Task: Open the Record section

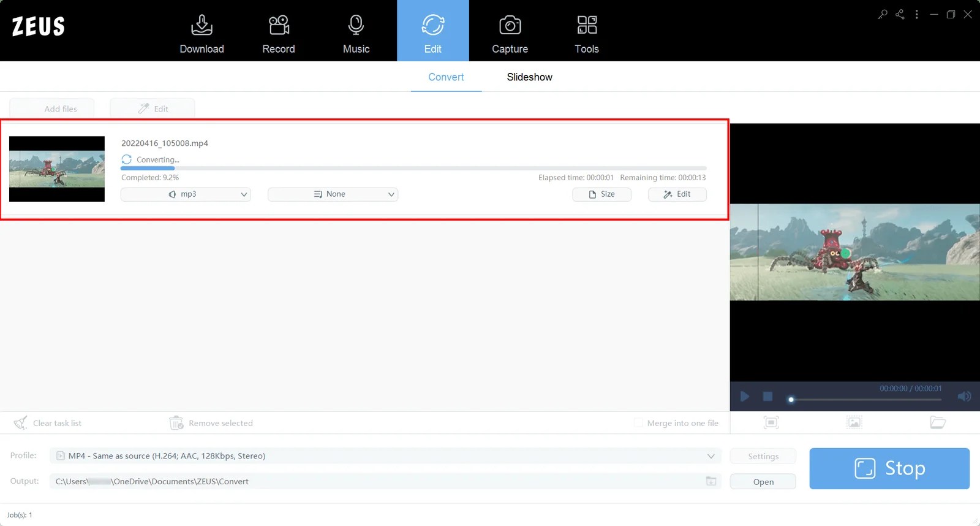Action: pos(279,34)
